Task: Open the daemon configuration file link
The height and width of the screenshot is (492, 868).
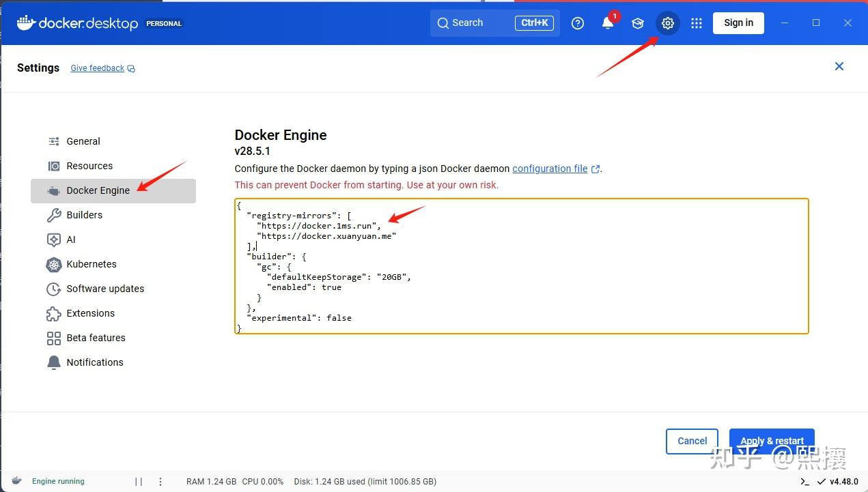Action: (x=550, y=169)
